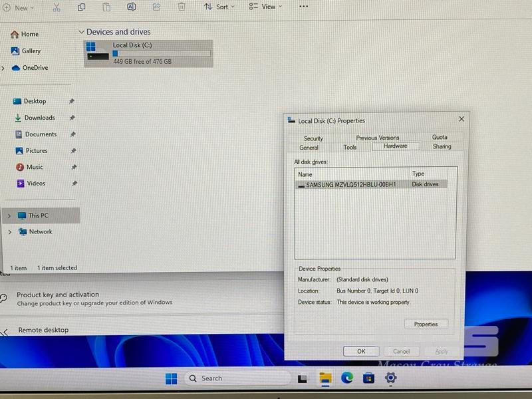This screenshot has width=532, height=399.
Task: Click the Local Disk (C:) usage bar
Action: [162, 54]
